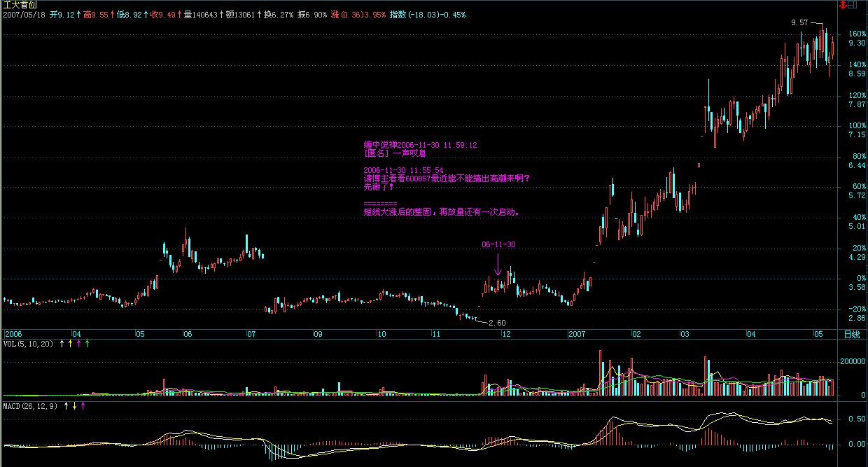Click the magenta 缠中说禅 annotation title line
868x467 pixels.
(x=420, y=145)
